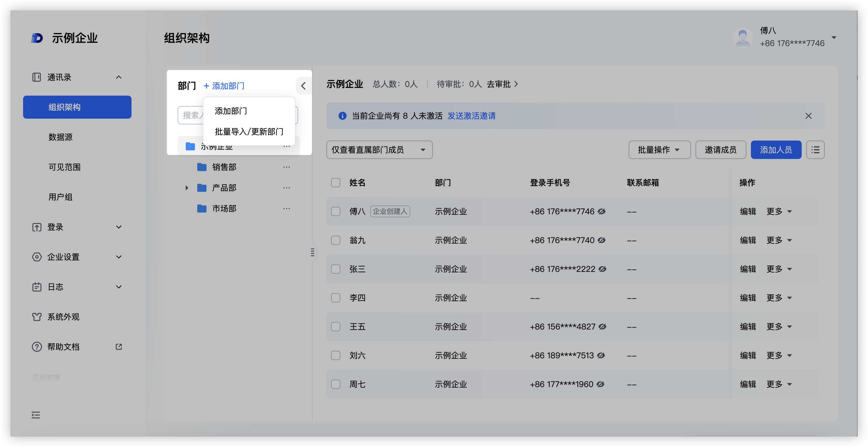Show the masked phone number for 王五
868x447 pixels.
pyautogui.click(x=602, y=327)
